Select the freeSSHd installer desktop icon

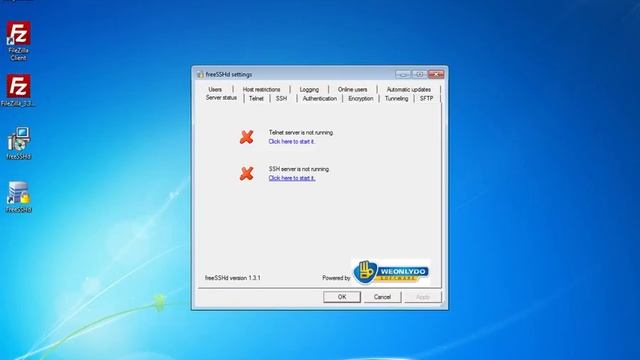point(18,143)
